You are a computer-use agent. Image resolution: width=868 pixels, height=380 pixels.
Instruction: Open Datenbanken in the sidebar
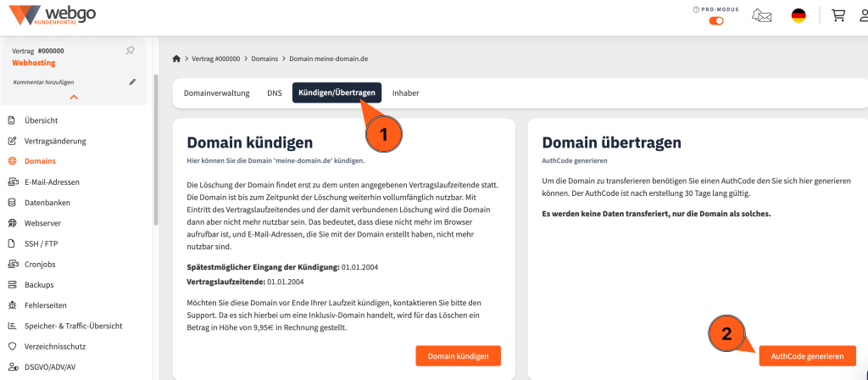[x=47, y=203]
